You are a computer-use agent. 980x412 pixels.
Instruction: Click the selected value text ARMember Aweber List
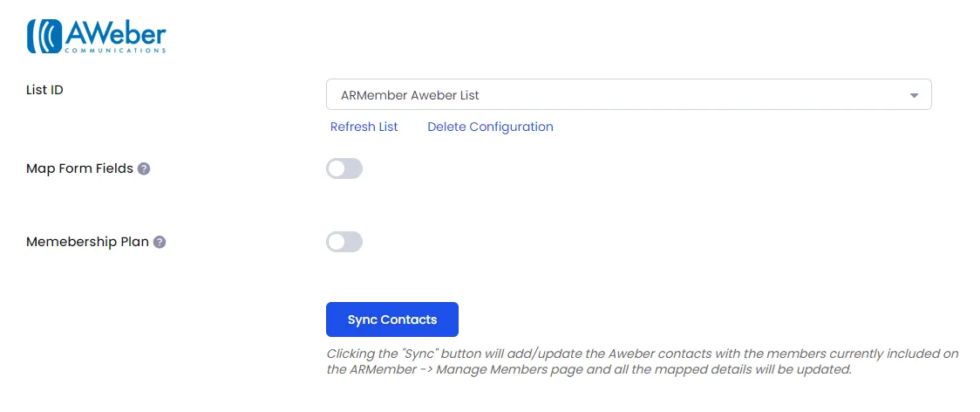click(x=410, y=95)
